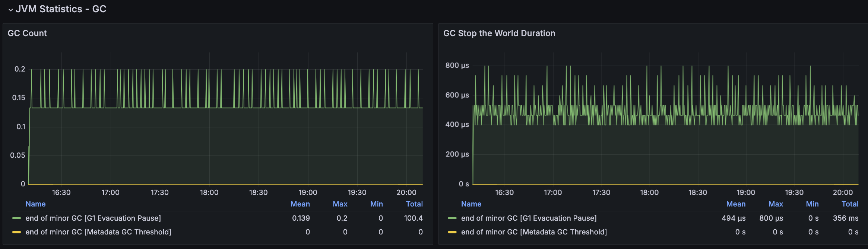Screen dimensions: 868x249
Task: Toggle G1 Evacuation Pause series in GC Count legend
Action: 93,218
